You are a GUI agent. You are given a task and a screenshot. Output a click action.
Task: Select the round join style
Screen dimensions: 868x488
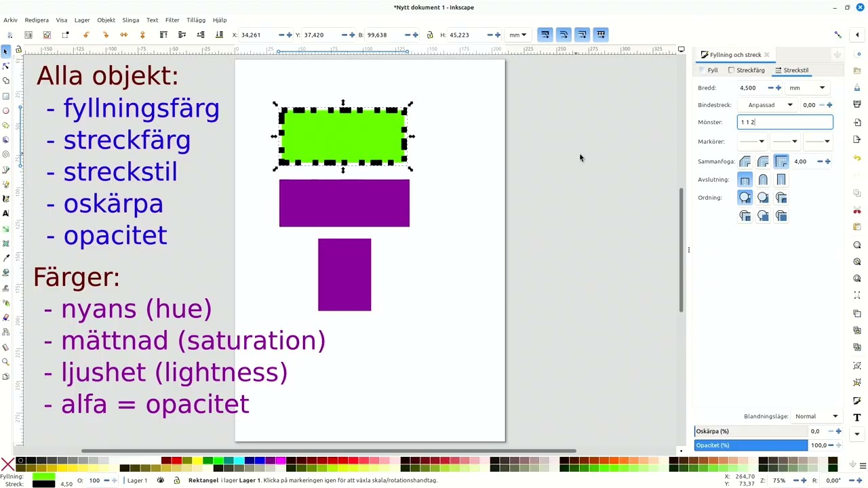point(763,161)
